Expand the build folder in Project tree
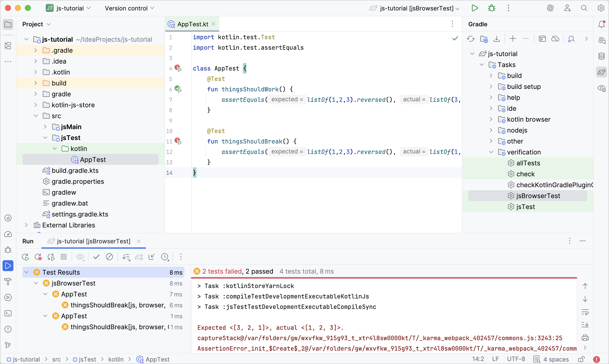Viewport: 609px width, 364px height. (36, 83)
